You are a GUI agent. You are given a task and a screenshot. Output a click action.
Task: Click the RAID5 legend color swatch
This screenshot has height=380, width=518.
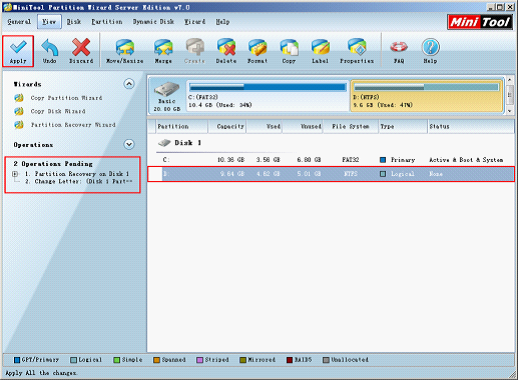tap(289, 360)
